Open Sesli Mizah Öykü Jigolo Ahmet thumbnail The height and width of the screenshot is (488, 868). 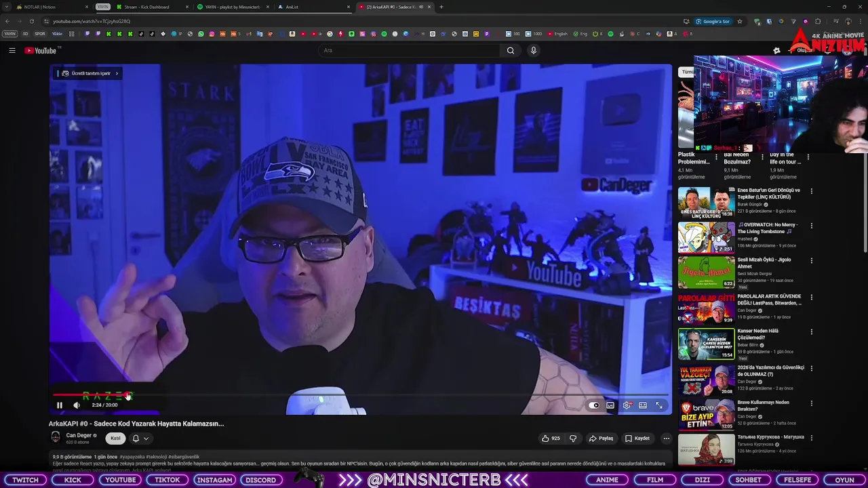(x=706, y=272)
